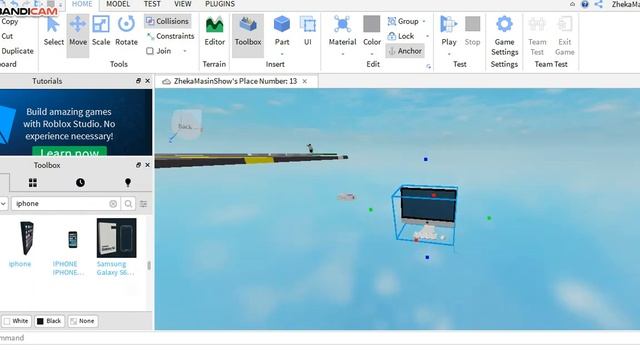Undock the Tutorials panel

coord(138,81)
